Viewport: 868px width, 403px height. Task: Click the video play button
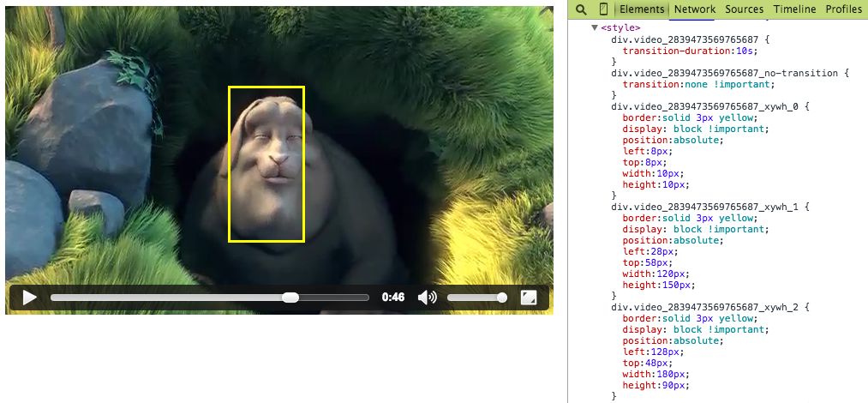pyautogui.click(x=29, y=298)
